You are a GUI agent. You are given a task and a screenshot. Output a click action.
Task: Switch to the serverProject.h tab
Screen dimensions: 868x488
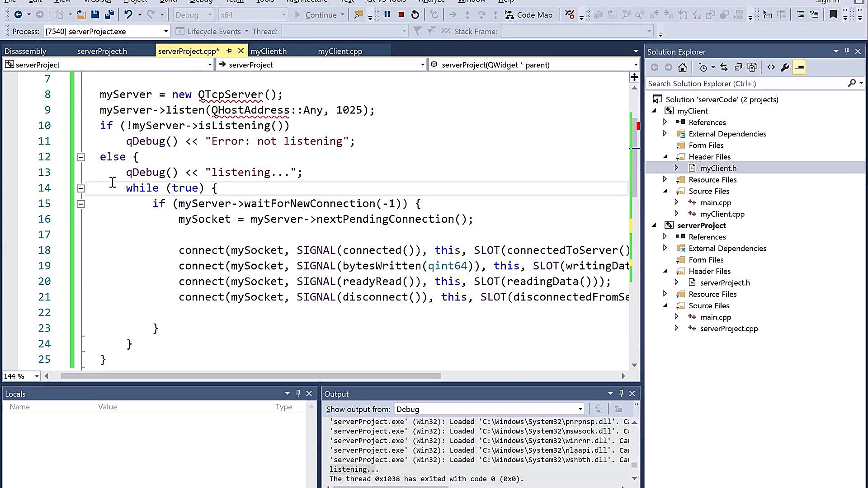102,51
